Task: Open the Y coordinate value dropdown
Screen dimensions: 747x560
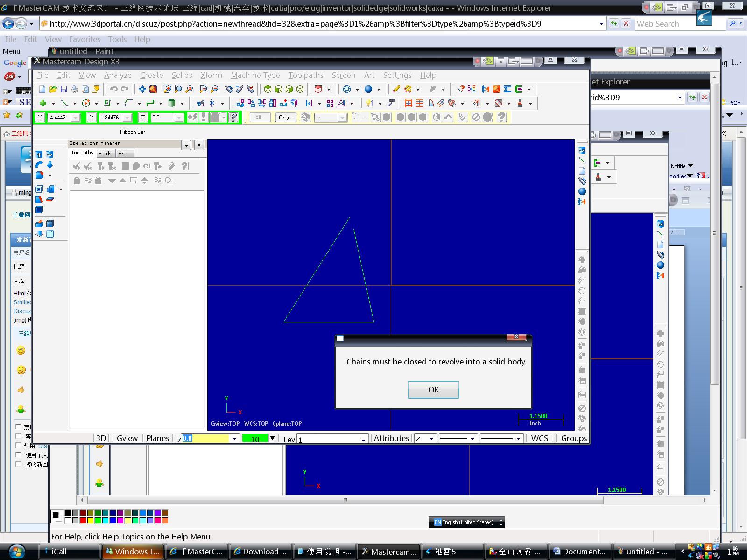Action: tap(127, 118)
